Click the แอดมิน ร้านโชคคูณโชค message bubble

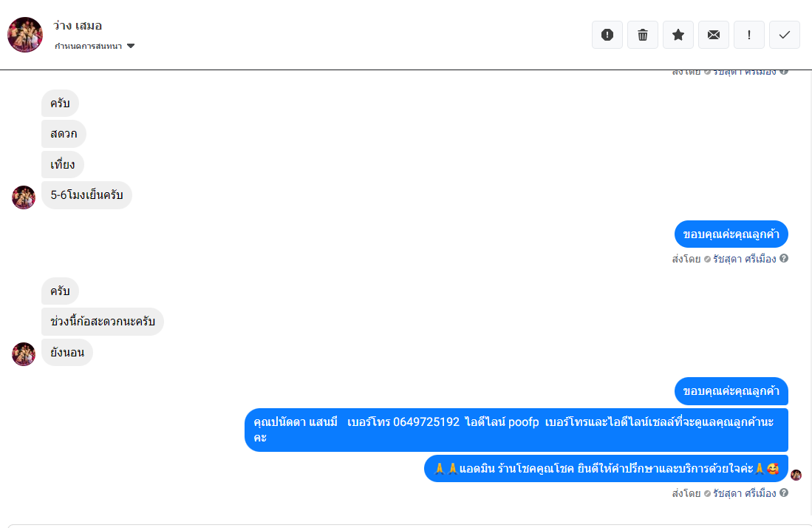point(606,469)
